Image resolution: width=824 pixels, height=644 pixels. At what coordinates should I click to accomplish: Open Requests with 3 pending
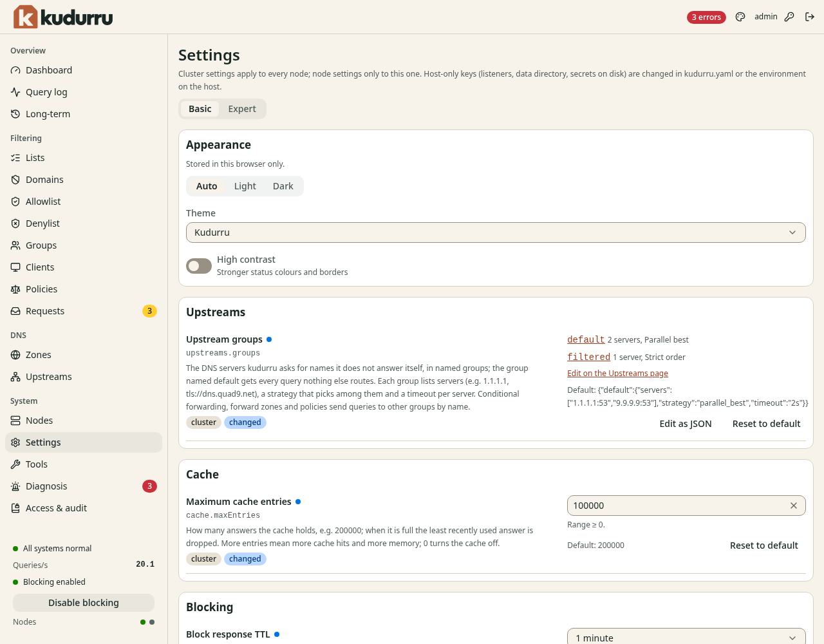pyautogui.click(x=84, y=311)
